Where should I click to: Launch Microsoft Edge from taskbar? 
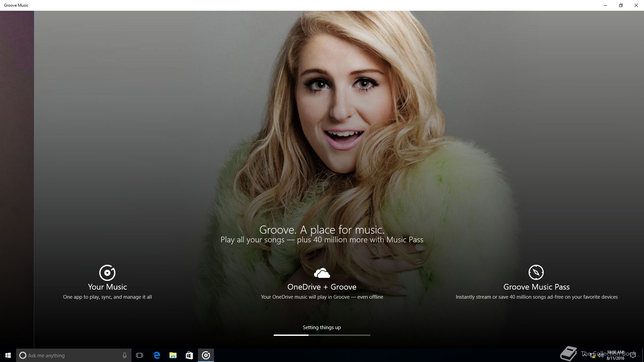(x=157, y=355)
